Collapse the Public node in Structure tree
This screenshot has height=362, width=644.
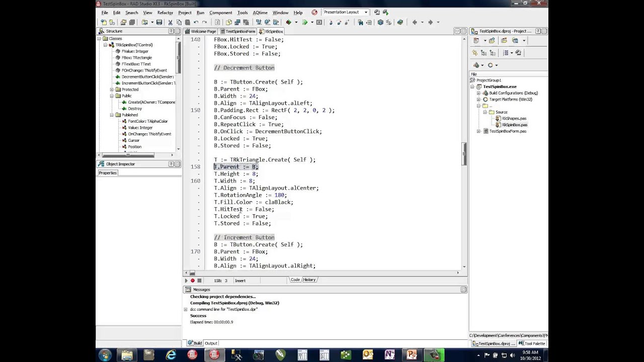[x=111, y=96]
